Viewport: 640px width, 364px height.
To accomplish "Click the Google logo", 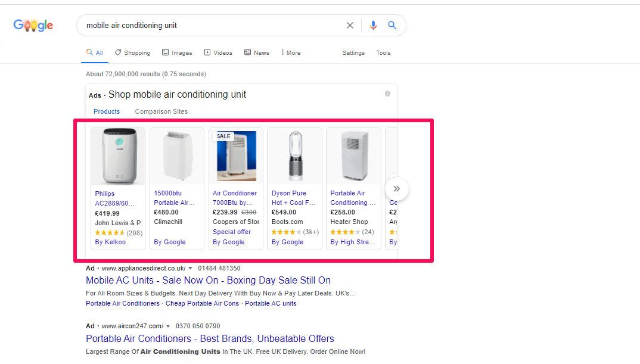I will (x=33, y=25).
